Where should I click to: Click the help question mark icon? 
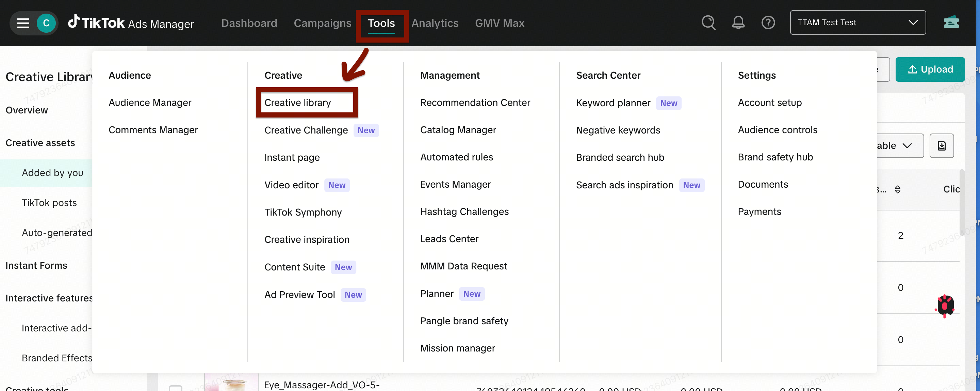pyautogui.click(x=768, y=23)
